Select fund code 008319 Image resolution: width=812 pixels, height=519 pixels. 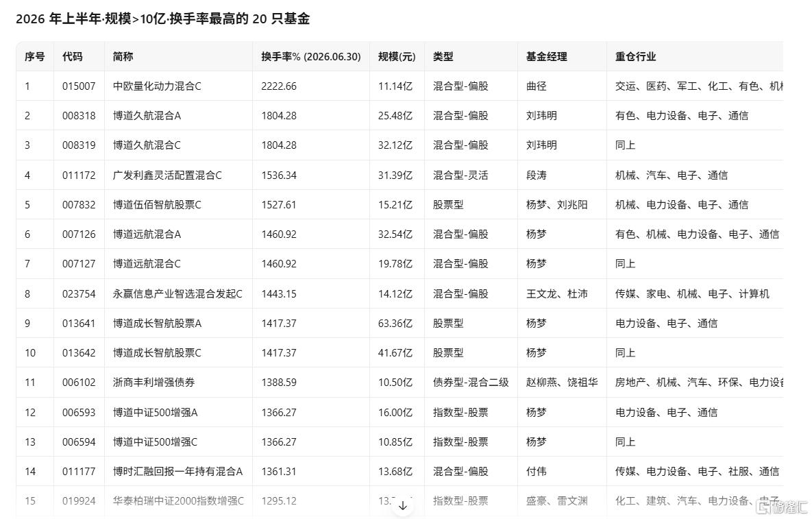(79, 145)
